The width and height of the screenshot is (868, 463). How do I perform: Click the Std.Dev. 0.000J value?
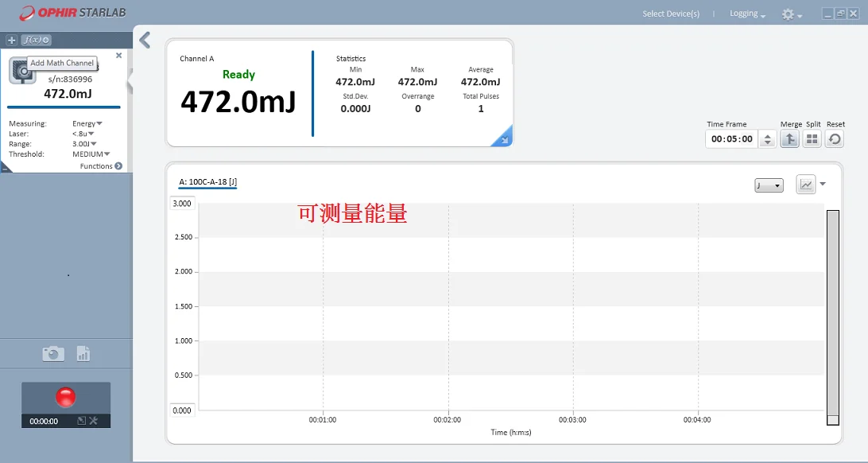355,108
